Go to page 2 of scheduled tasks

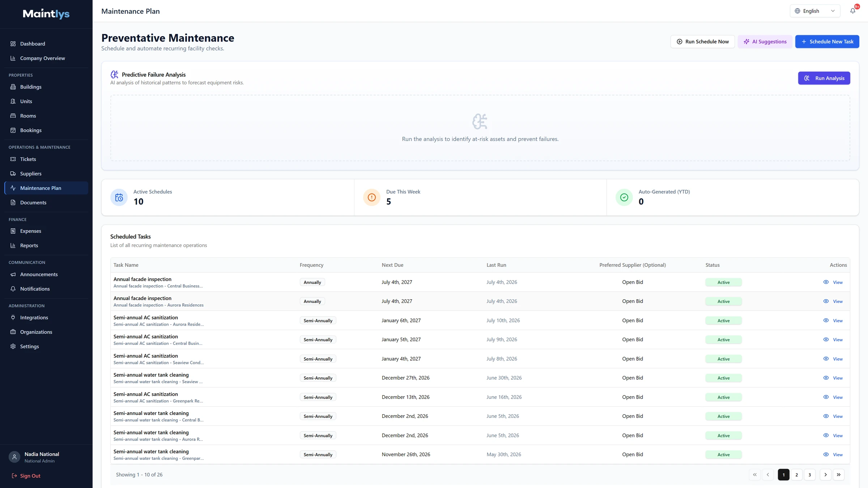pyautogui.click(x=797, y=475)
